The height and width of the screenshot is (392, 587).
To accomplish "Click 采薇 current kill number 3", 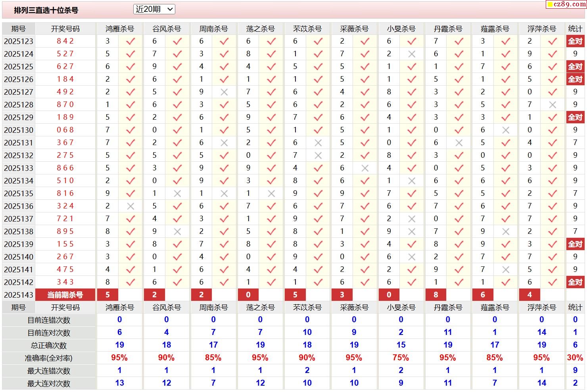I will click(342, 295).
